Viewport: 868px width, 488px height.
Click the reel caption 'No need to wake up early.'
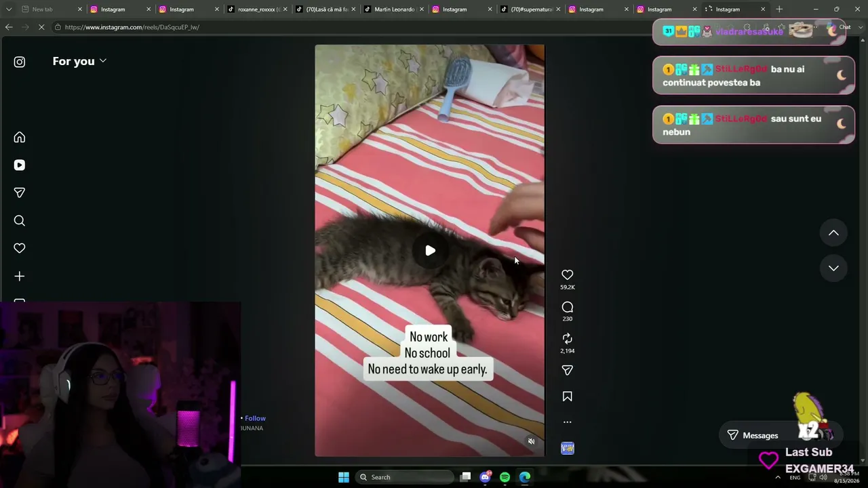pyautogui.click(x=427, y=369)
